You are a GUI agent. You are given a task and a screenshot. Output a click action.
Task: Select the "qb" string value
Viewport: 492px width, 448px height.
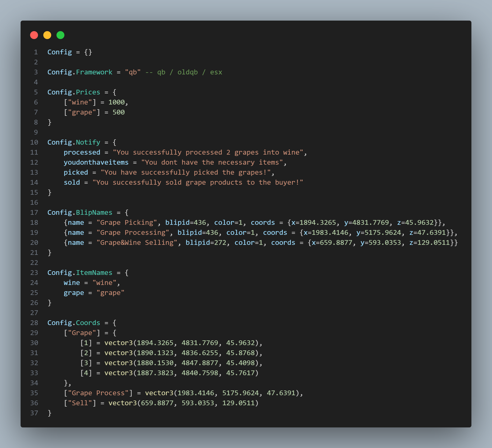click(133, 72)
